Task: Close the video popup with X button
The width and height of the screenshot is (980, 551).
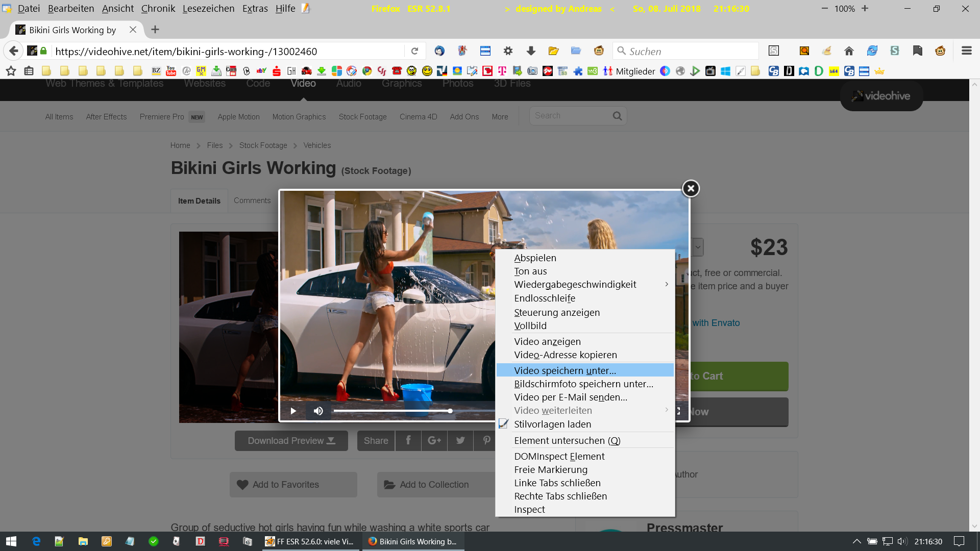Action: tap(691, 189)
